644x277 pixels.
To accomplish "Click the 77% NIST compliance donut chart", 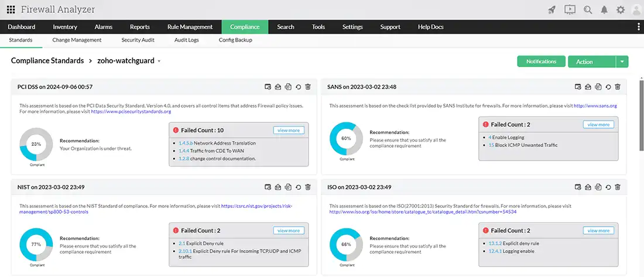I will click(x=36, y=245).
